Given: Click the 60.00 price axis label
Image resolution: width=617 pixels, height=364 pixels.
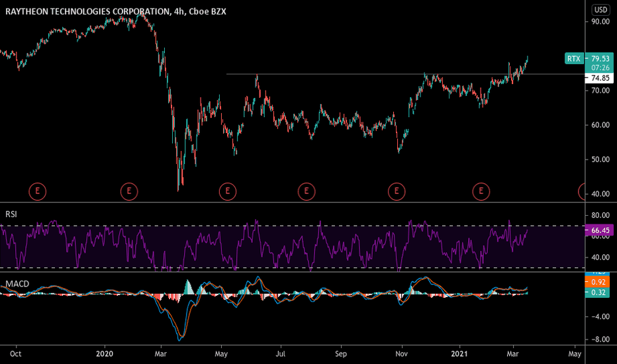Looking at the screenshot, I should point(600,124).
